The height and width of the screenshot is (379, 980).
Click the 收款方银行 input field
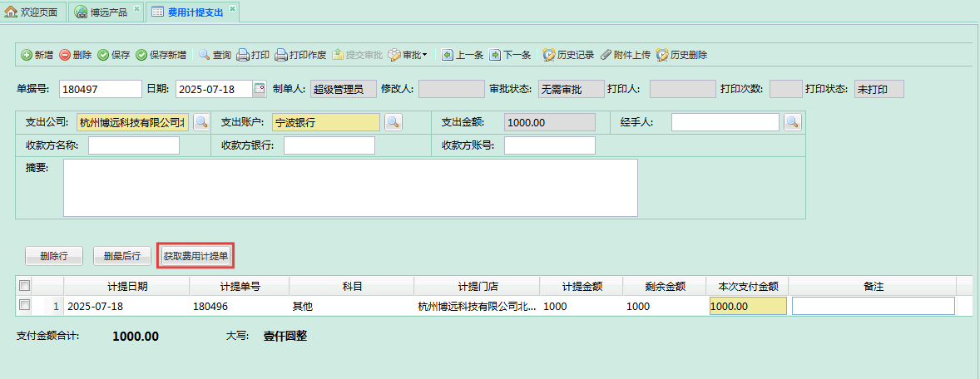click(329, 145)
